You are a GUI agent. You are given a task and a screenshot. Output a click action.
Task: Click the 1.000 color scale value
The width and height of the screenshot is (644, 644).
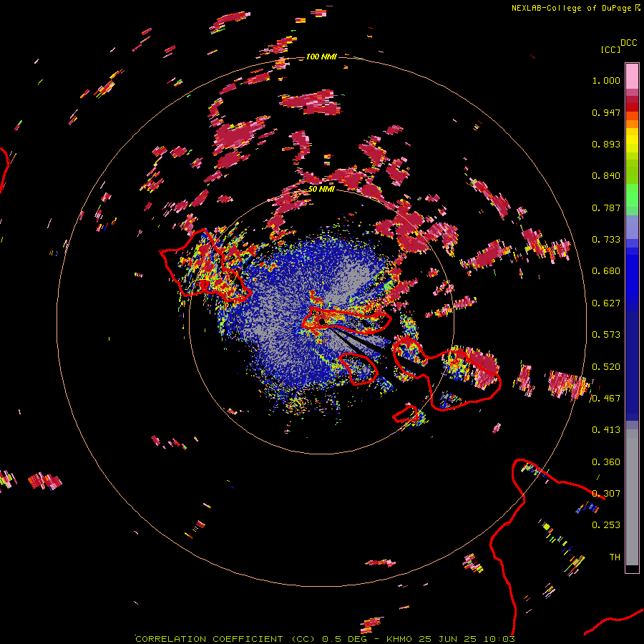click(606, 80)
